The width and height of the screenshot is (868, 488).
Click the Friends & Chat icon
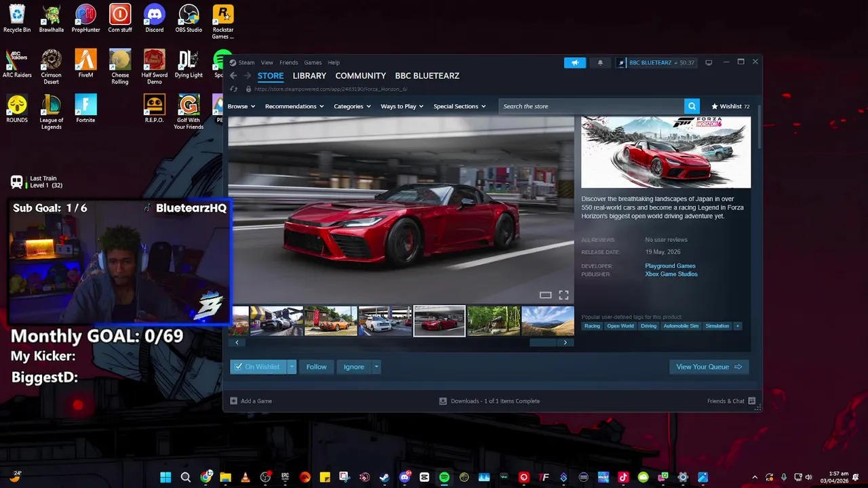[x=751, y=401]
